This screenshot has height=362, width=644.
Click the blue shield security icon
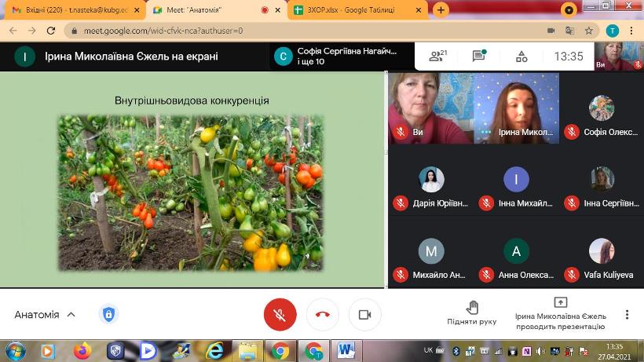pos(109,315)
